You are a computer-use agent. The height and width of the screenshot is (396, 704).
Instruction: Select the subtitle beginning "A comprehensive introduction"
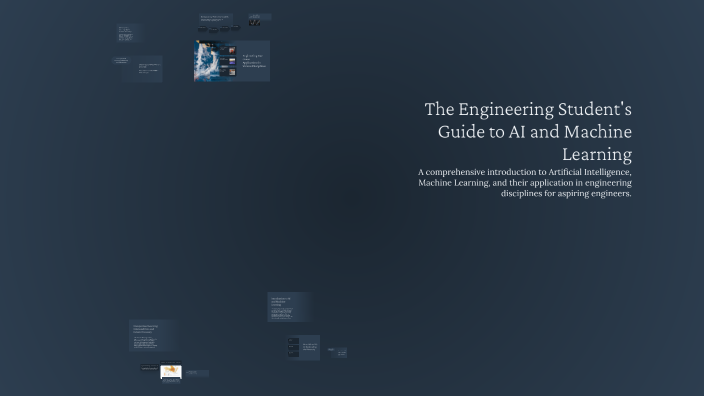(x=524, y=183)
